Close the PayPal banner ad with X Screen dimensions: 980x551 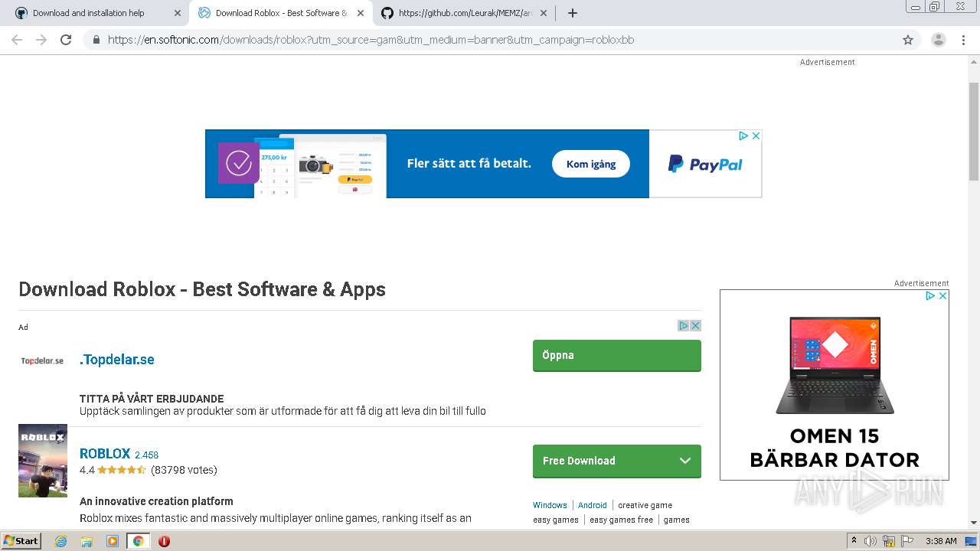[756, 135]
